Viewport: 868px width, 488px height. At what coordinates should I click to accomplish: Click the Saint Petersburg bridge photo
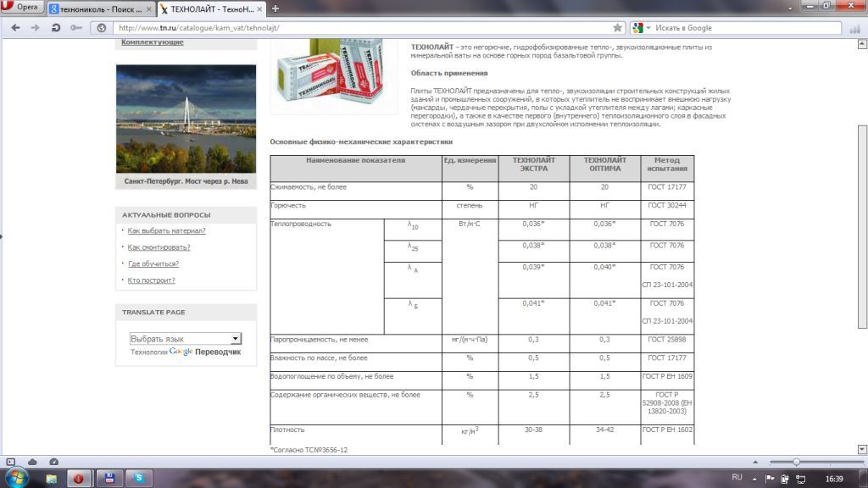pyautogui.click(x=185, y=119)
